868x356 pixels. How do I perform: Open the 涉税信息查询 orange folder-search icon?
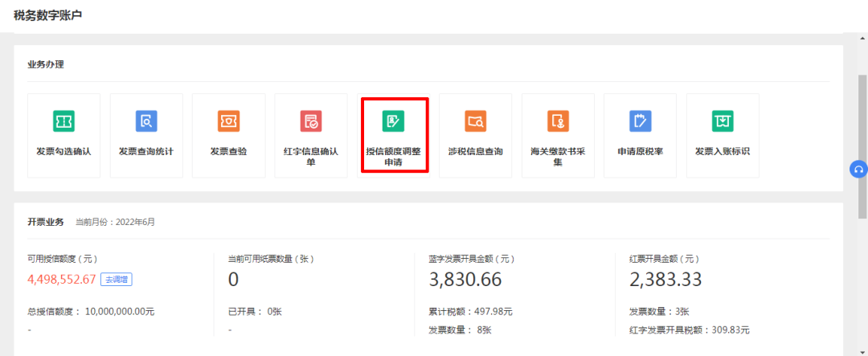476,121
